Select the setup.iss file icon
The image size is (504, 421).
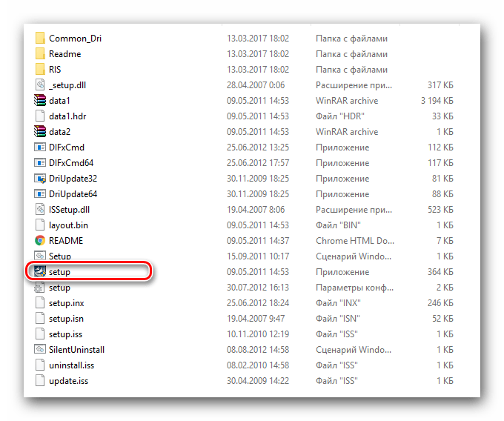coord(40,334)
